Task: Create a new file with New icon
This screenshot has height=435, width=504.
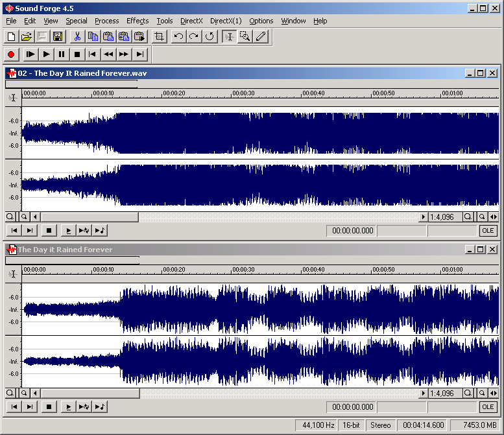Action: (11, 36)
